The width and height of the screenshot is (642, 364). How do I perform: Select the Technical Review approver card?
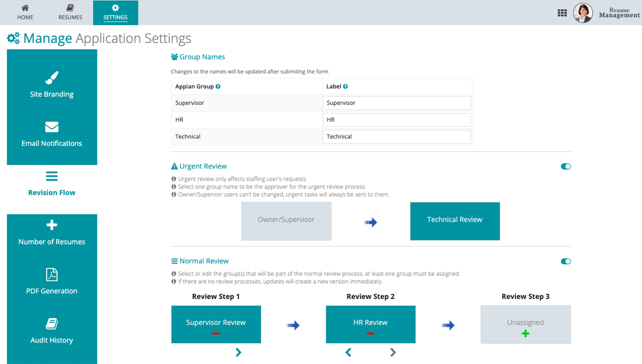click(x=455, y=221)
